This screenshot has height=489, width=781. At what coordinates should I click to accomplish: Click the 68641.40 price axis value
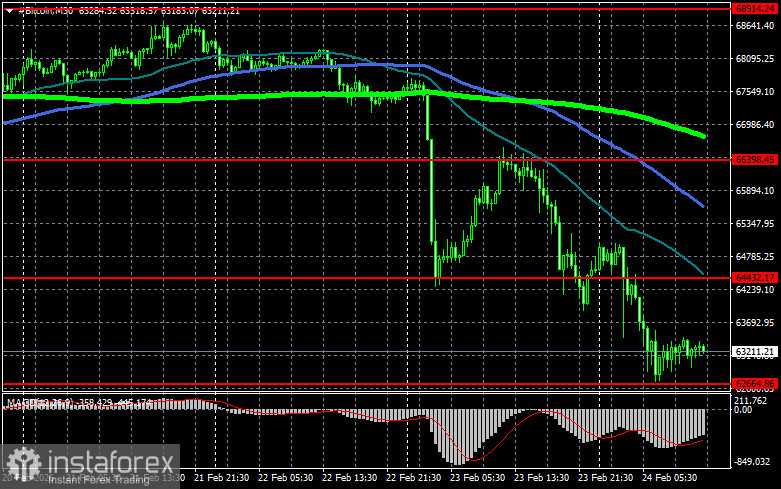(755, 25)
